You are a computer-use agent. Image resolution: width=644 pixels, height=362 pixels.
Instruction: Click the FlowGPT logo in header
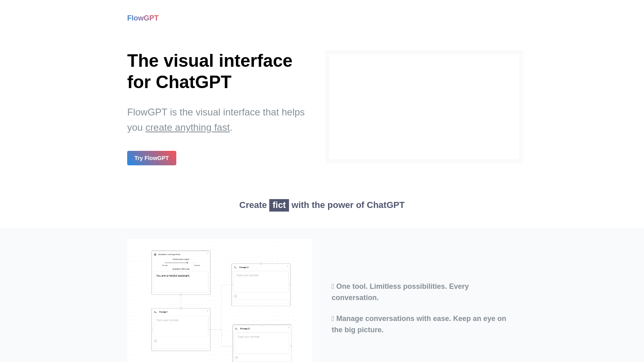(x=142, y=18)
